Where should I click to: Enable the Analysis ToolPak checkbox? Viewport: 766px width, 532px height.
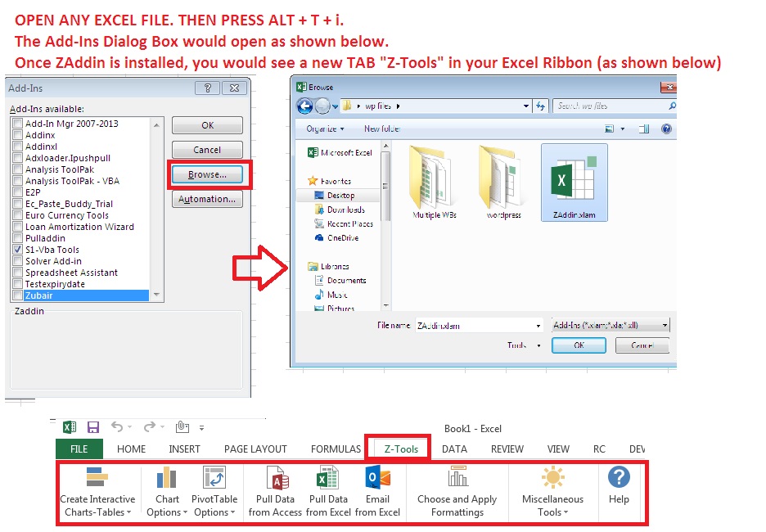17,169
